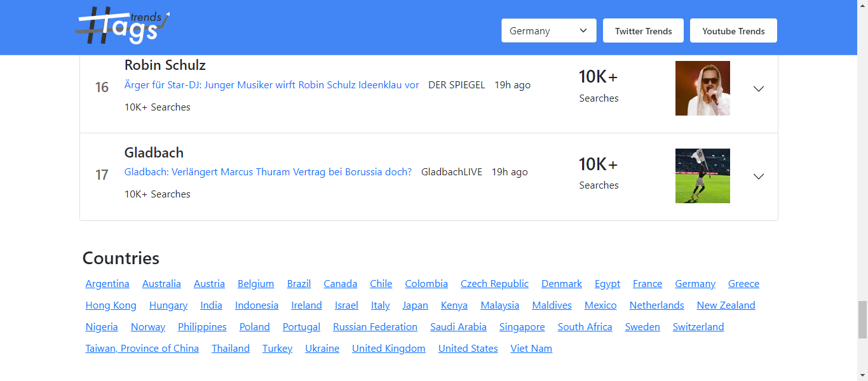This screenshot has width=868, height=381.
Task: Click the Gladbach trend title
Action: [154, 153]
